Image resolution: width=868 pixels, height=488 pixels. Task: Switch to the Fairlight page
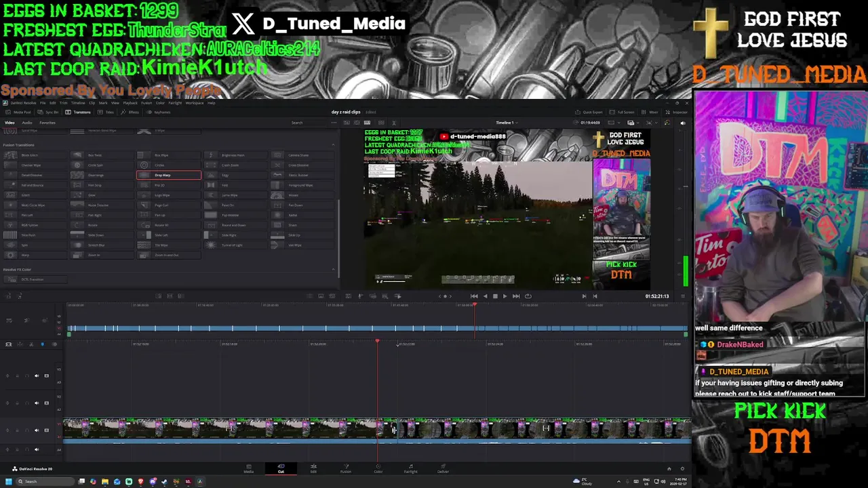click(410, 468)
